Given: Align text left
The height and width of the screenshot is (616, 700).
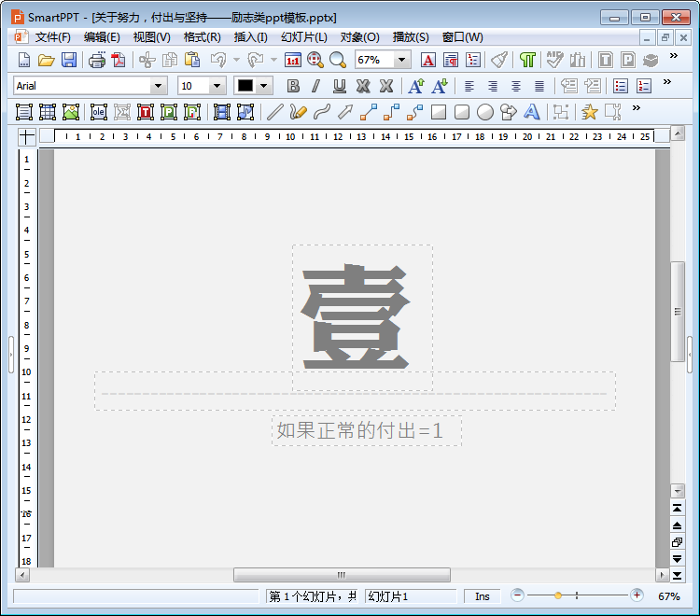Looking at the screenshot, I should [x=469, y=86].
